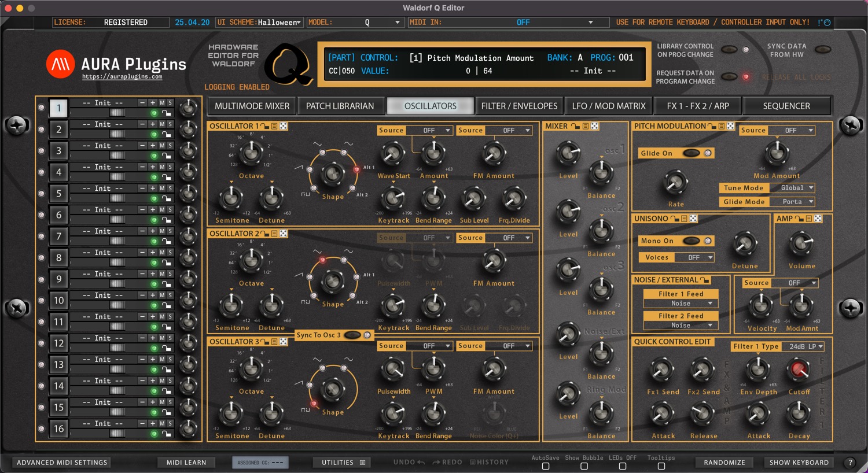
Task: Switch to the Patch Librarian tab
Action: (x=340, y=106)
